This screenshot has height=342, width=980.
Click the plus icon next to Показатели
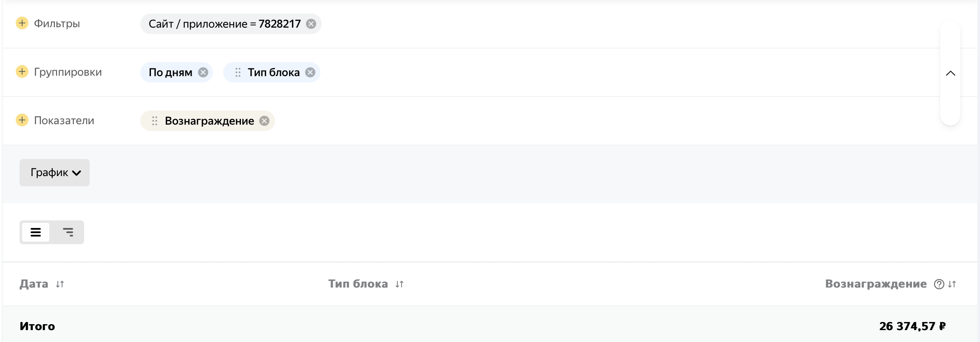tap(22, 120)
